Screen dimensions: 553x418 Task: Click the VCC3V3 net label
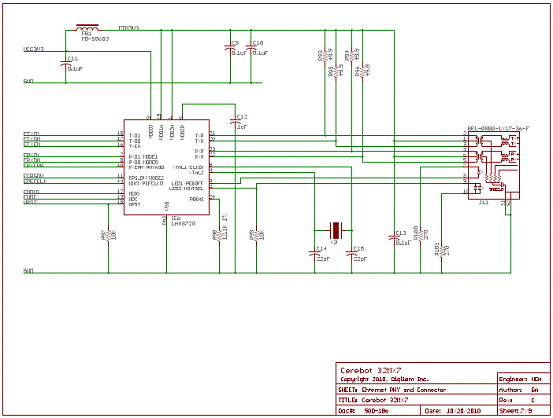click(34, 49)
